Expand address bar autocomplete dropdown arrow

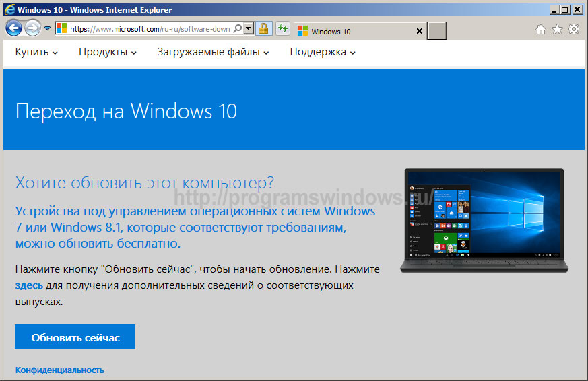click(x=249, y=28)
